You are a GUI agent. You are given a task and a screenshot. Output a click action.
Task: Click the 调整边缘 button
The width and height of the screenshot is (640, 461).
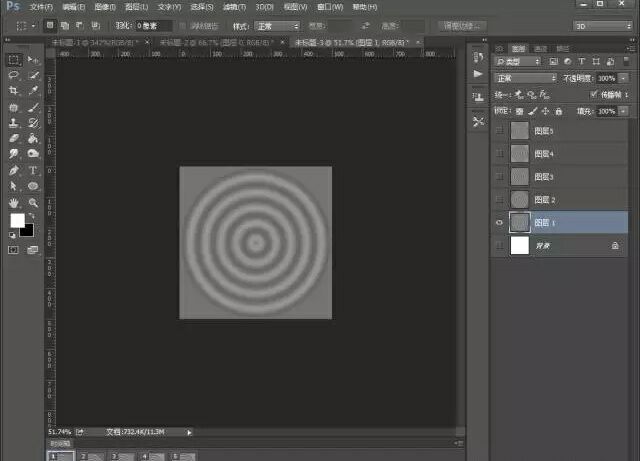click(465, 24)
